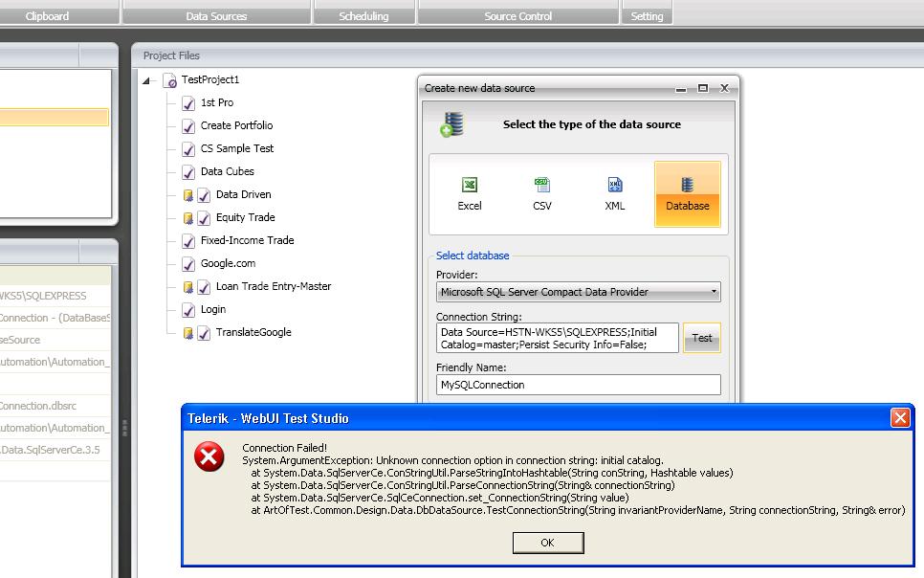Click the test icon beside CS Sample Test
The image size is (924, 578).
pos(188,149)
